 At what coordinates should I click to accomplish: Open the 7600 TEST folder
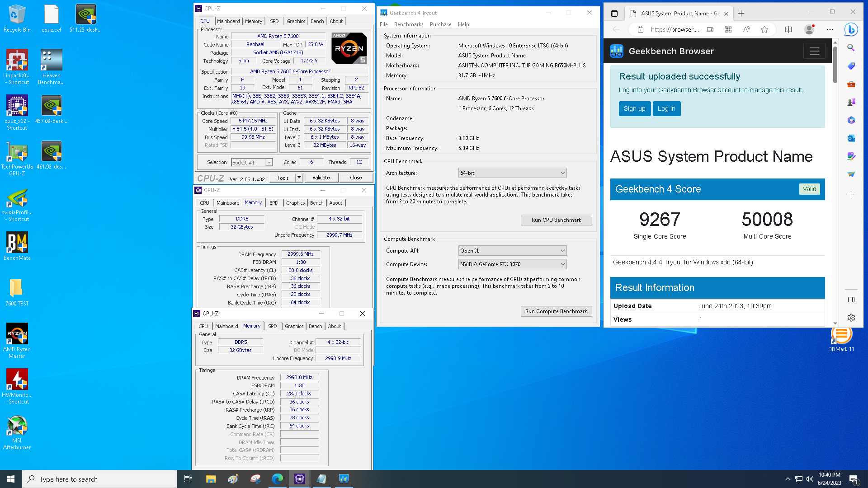click(17, 291)
